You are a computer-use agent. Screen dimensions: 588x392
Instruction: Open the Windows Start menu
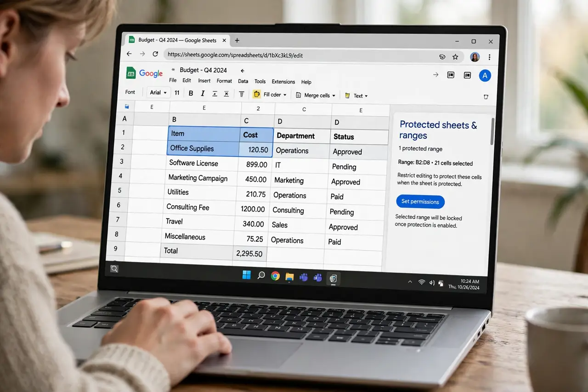(247, 275)
